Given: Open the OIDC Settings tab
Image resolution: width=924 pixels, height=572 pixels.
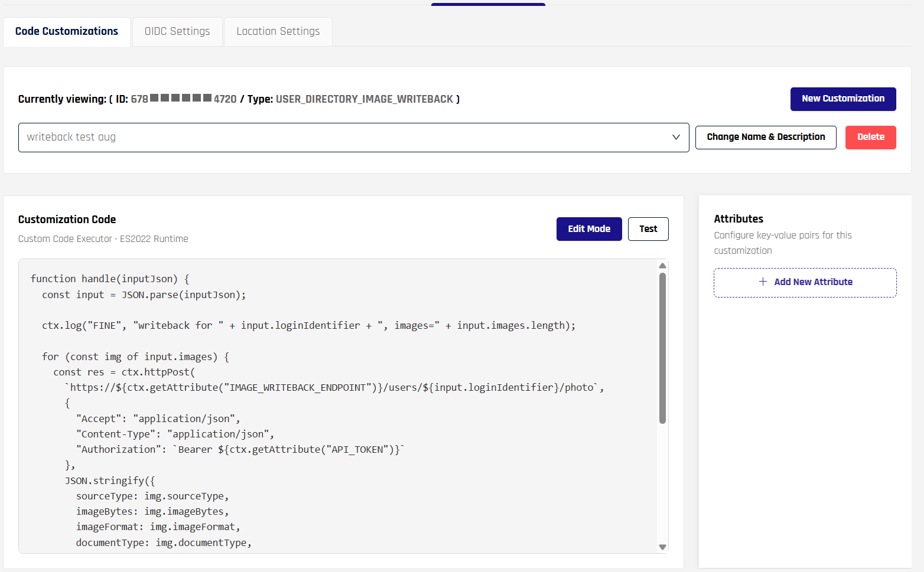Looking at the screenshot, I should point(177,31).
